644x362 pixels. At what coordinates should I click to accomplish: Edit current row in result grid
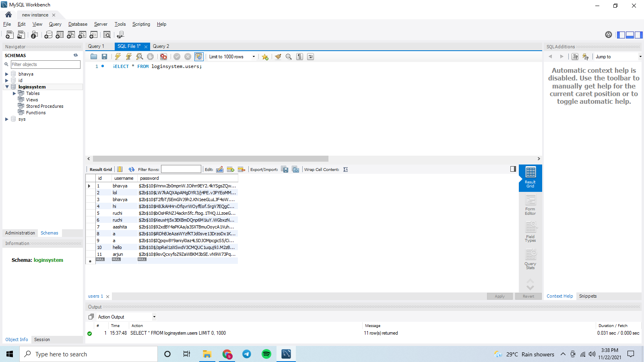coord(220,169)
